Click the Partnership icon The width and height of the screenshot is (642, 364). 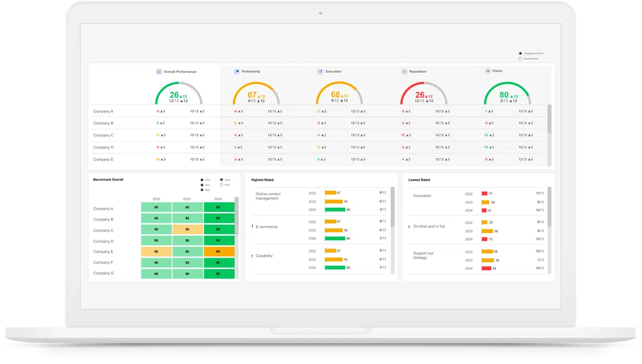237,72
